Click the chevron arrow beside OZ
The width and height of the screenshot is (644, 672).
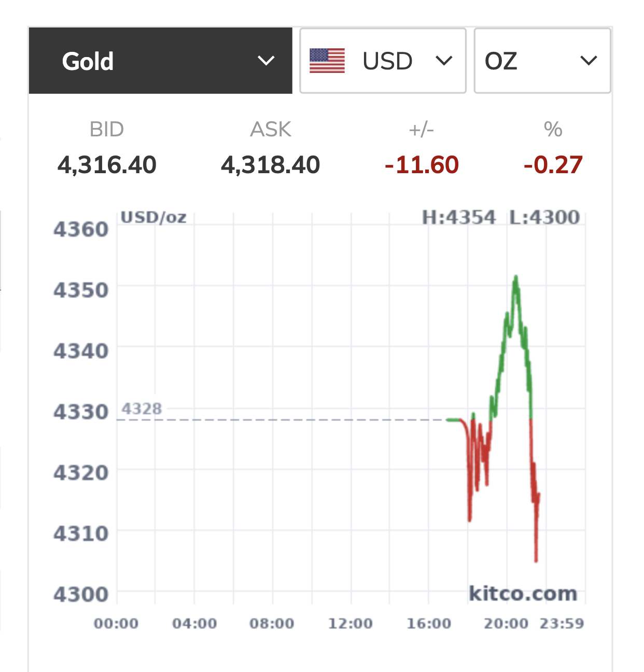tap(589, 61)
